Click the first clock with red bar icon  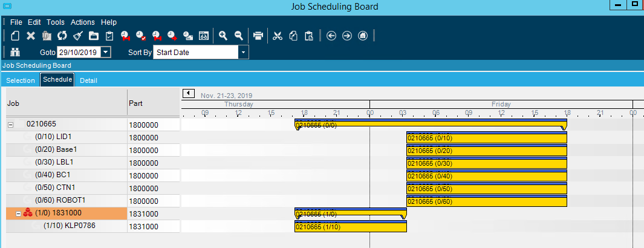pyautogui.click(x=125, y=36)
